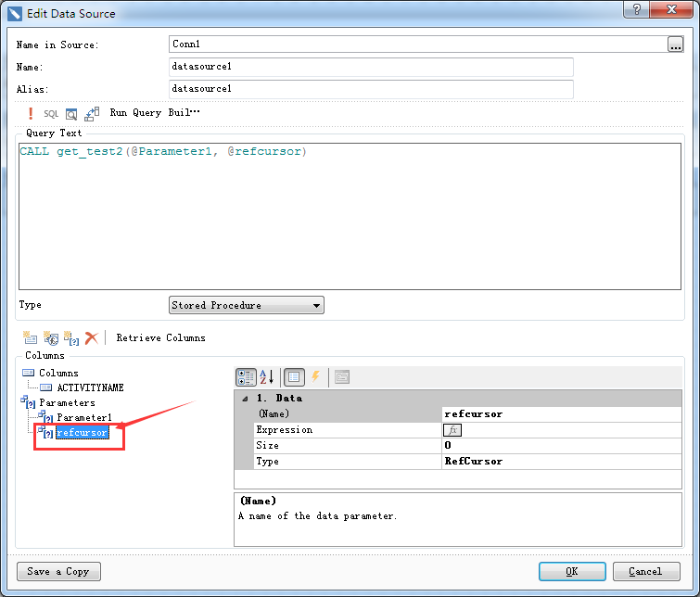The image size is (700, 597).
Task: Sort properties alphabetically
Action: [x=266, y=377]
